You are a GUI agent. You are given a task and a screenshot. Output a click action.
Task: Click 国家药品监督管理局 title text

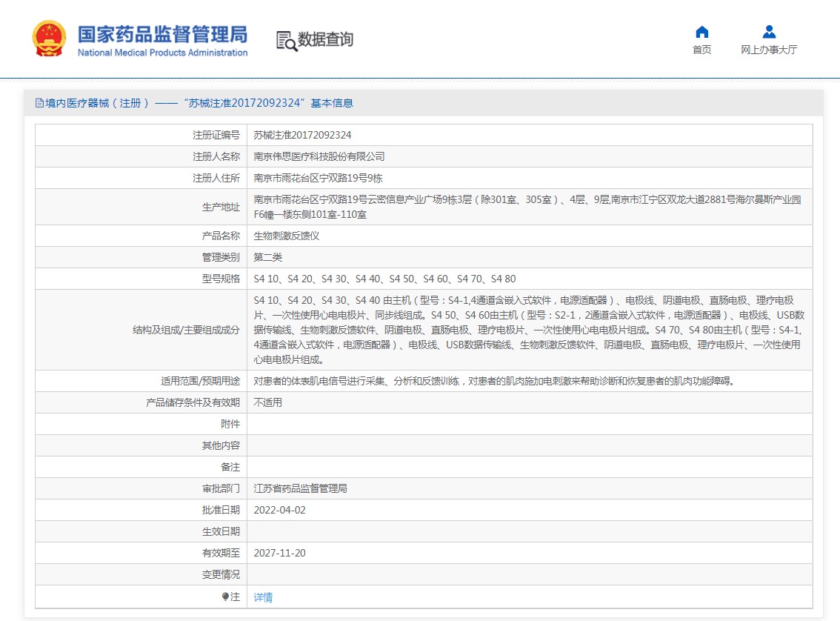162,34
